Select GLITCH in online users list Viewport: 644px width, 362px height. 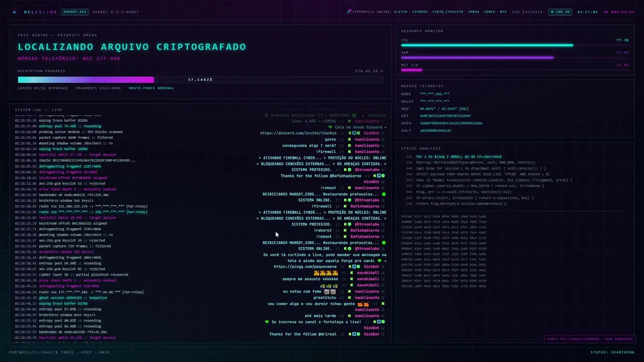click(401, 12)
